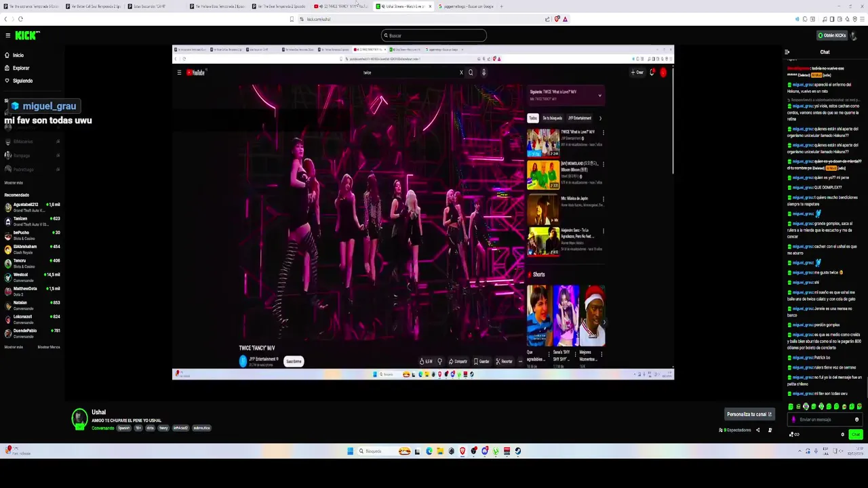Click the dislike button under video
Image resolution: width=868 pixels, height=488 pixels.
click(439, 361)
